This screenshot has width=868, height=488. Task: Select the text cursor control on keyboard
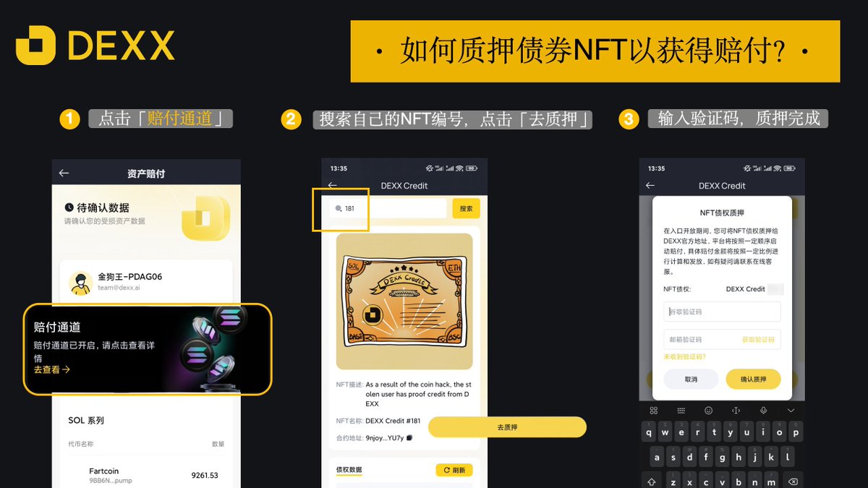click(736, 411)
